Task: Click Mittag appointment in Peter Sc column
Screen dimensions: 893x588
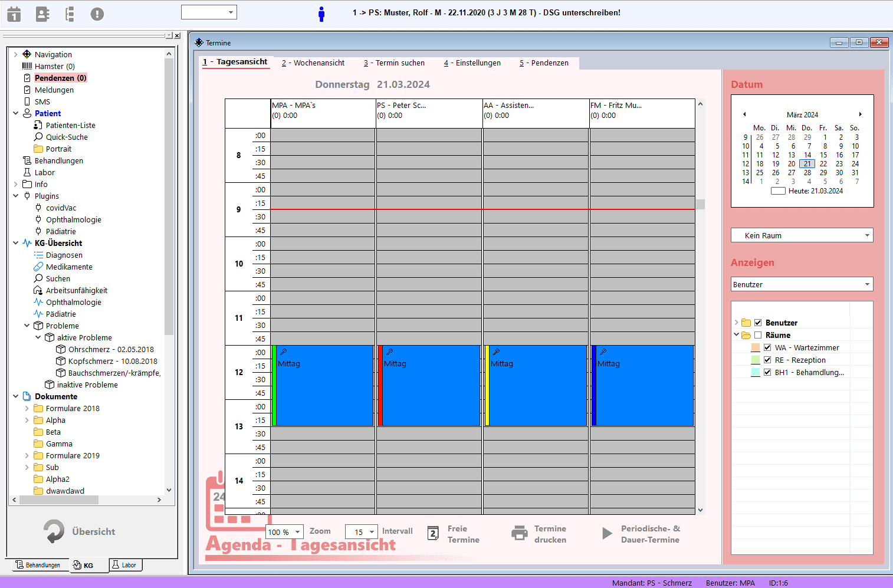Action: (x=429, y=386)
